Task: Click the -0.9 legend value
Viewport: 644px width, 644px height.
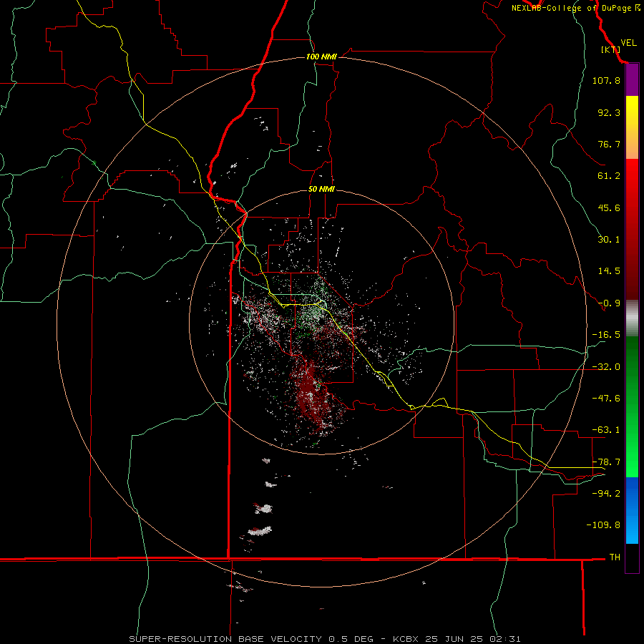Action: pos(609,303)
